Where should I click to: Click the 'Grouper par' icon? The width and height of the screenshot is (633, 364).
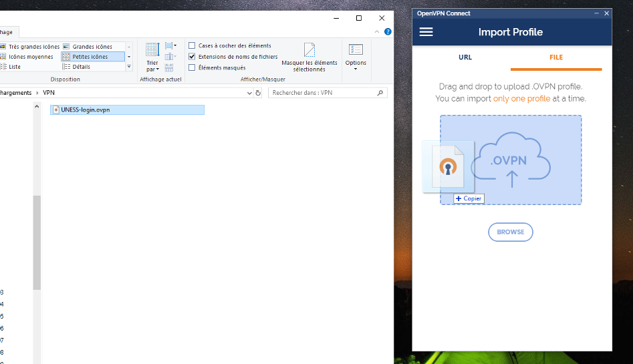[x=170, y=45]
